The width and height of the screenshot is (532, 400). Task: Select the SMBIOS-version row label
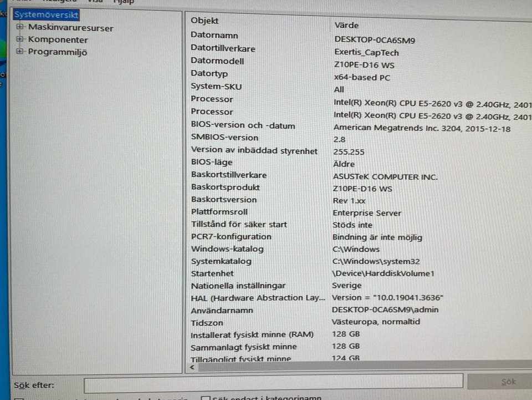point(224,137)
